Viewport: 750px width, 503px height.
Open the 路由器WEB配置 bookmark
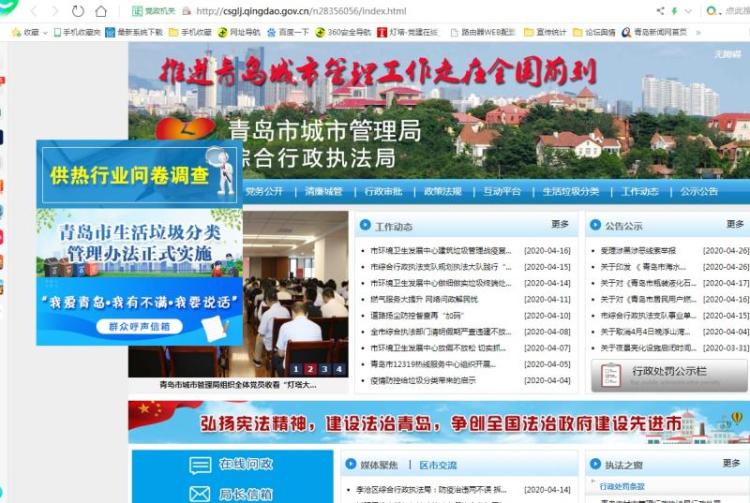click(483, 32)
